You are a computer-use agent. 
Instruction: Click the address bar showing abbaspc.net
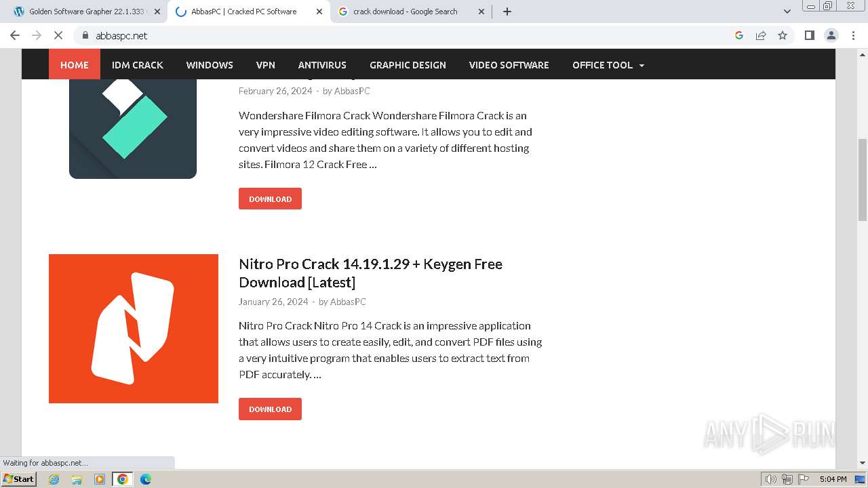click(407, 35)
